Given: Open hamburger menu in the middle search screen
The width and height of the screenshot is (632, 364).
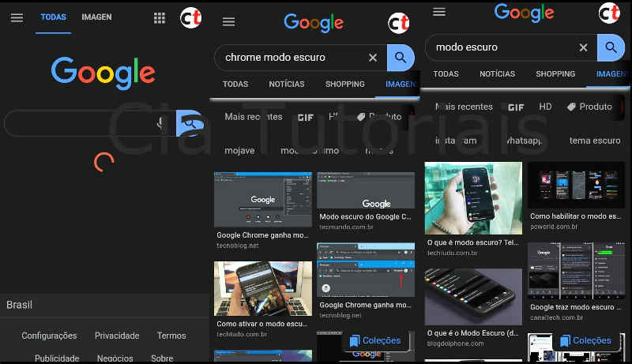Looking at the screenshot, I should [x=228, y=23].
